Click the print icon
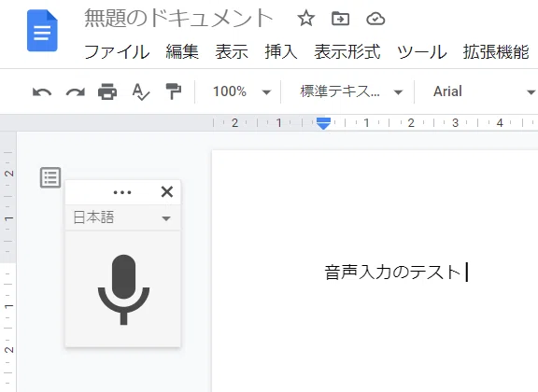The width and height of the screenshot is (538, 392). (x=107, y=91)
